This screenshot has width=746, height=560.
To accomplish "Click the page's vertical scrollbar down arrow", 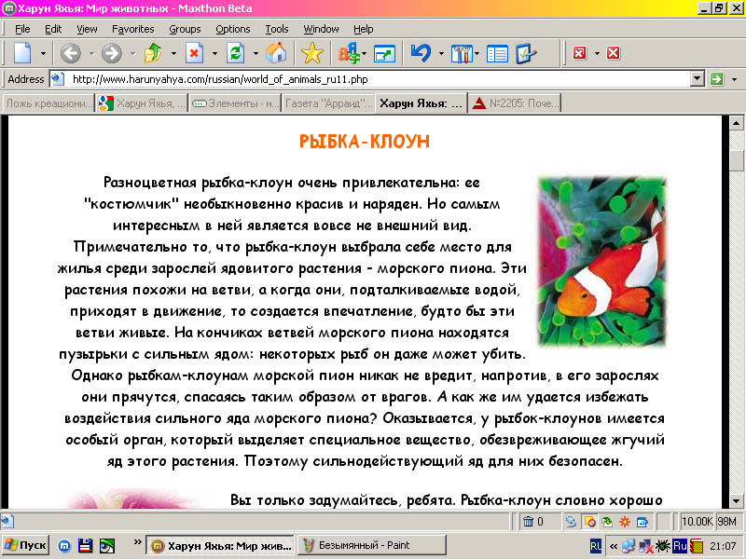I will (x=737, y=499).
